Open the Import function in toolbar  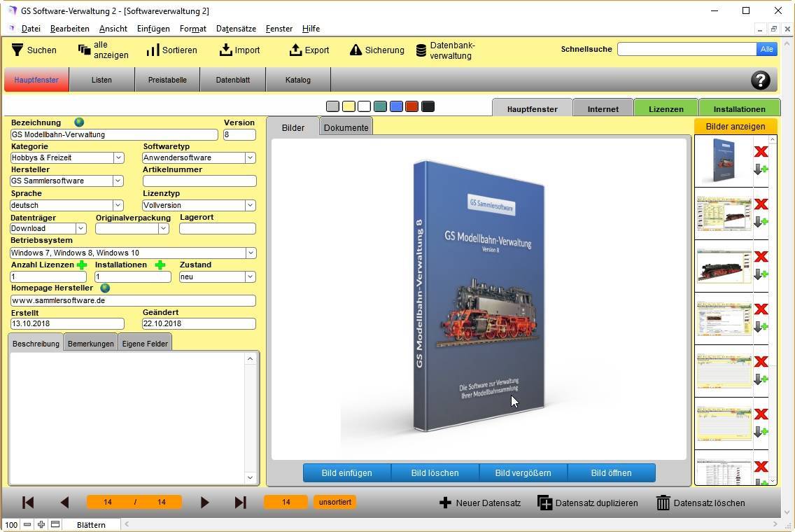coord(225,50)
